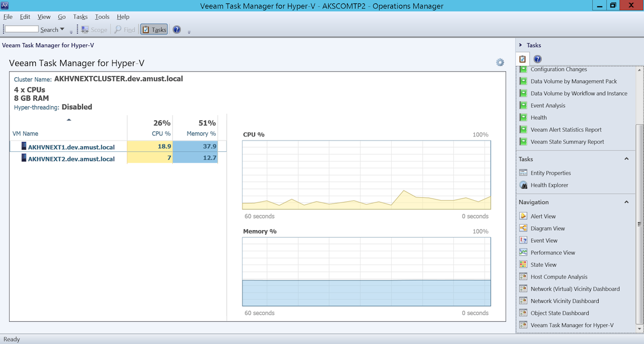Screen dimensions: 644x344
Task: Click the Entity Properties task icon
Action: pyautogui.click(x=523, y=173)
